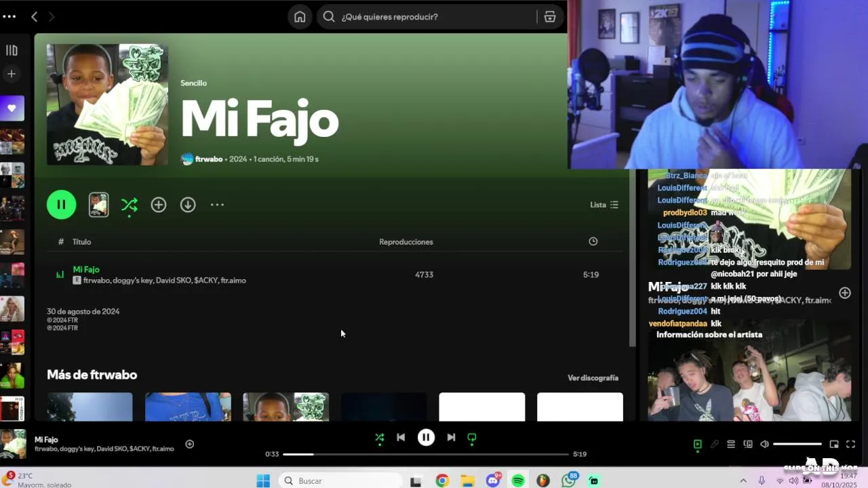Seek in the song progress bar
This screenshot has width=868, height=488.
point(426,454)
